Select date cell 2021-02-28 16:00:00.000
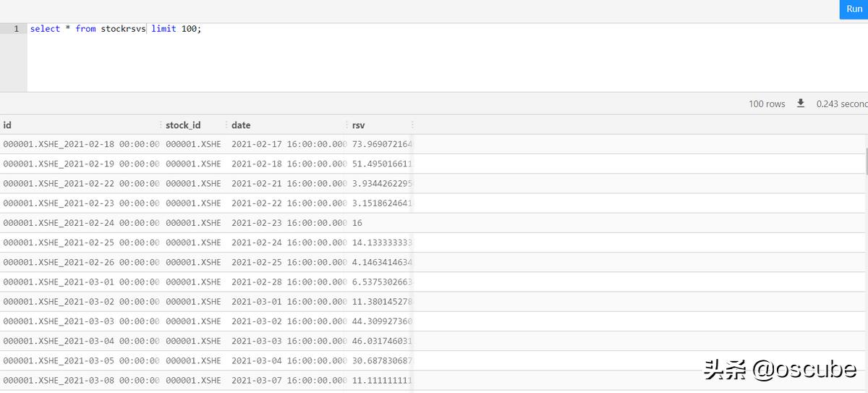868x393 pixels. coord(289,282)
